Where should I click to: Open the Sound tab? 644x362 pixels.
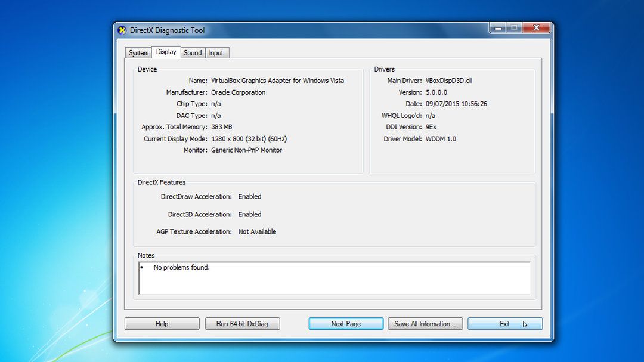tap(192, 52)
